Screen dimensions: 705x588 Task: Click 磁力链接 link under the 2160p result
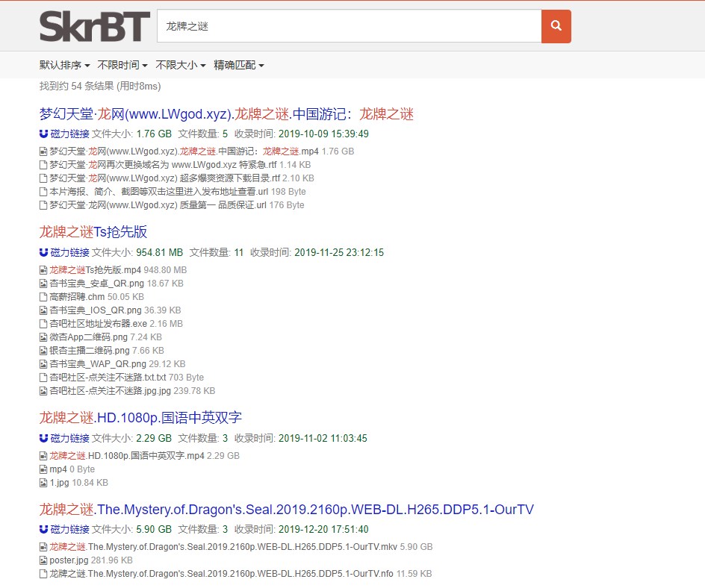coord(69,530)
